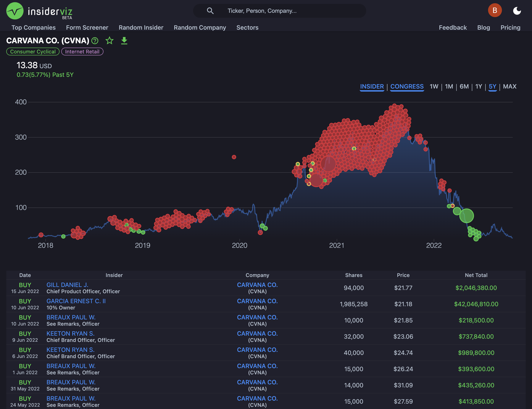Add Carvana to favorites with star icon
The height and width of the screenshot is (409, 532).
click(x=110, y=40)
